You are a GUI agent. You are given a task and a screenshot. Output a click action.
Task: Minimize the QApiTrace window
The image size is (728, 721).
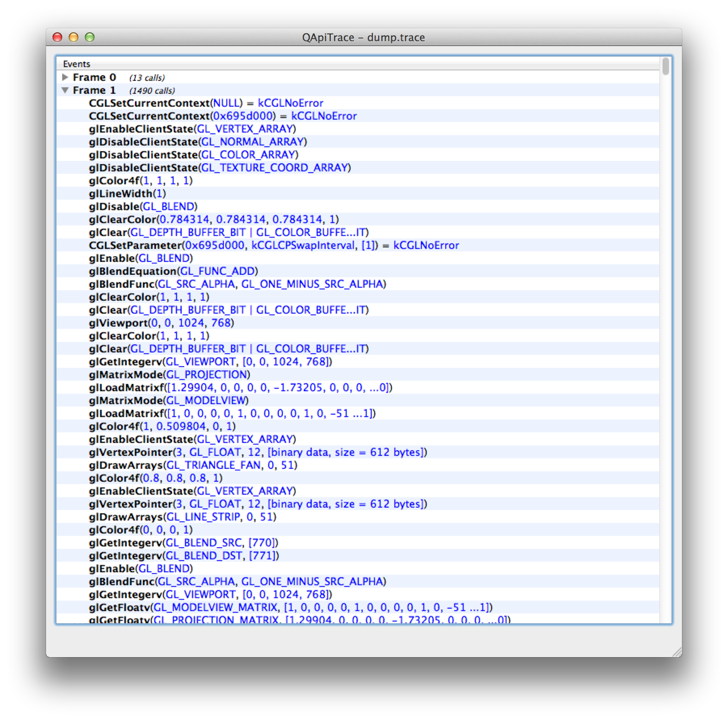pos(73,37)
